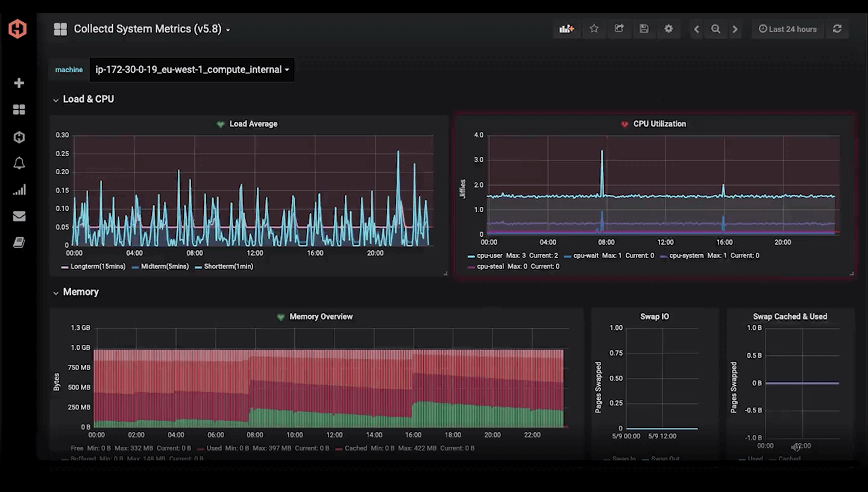Star this dashboard
The image size is (868, 492).
click(x=594, y=28)
